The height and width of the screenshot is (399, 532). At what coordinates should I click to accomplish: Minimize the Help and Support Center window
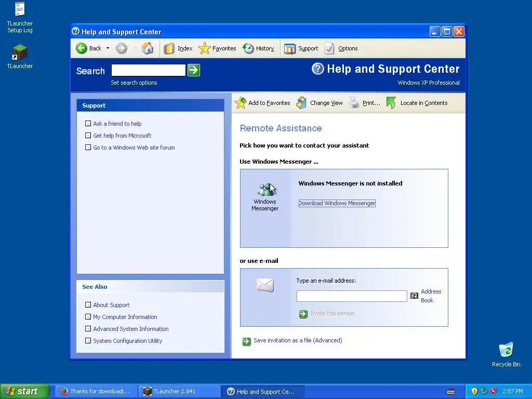(435, 32)
